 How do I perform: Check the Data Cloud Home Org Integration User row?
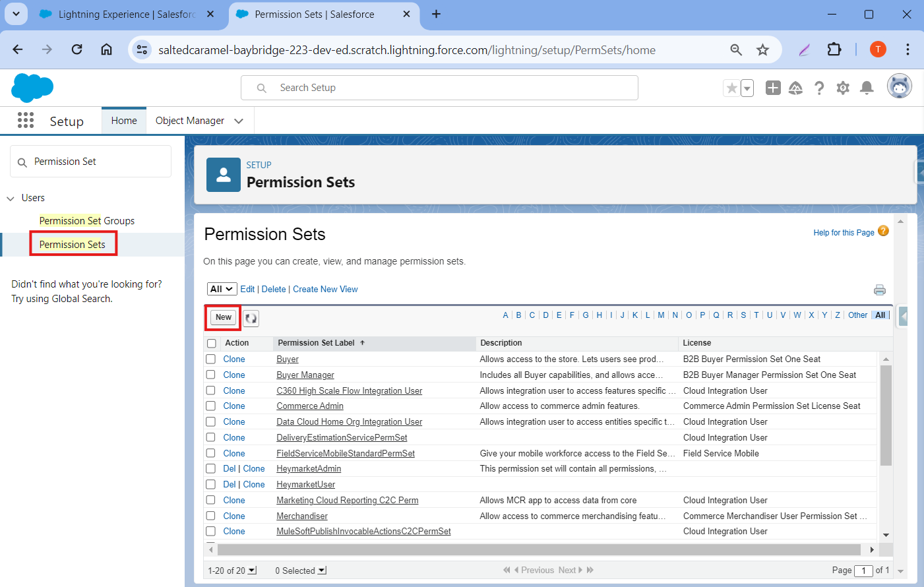pos(211,421)
